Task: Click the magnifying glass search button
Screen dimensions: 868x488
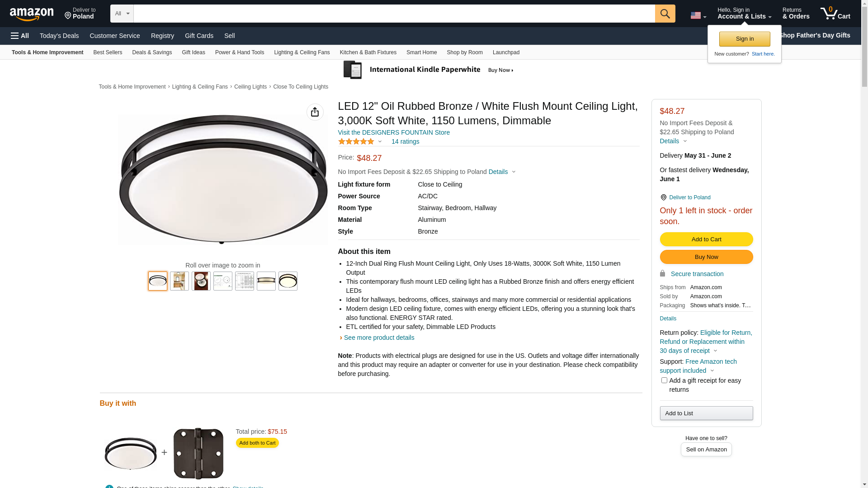Action: [665, 14]
